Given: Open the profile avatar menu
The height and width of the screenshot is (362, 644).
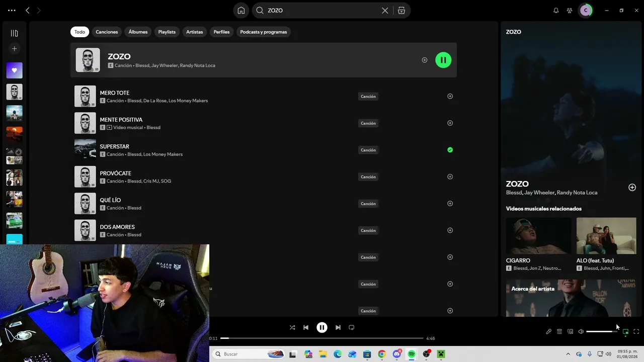Looking at the screenshot, I should (585, 10).
